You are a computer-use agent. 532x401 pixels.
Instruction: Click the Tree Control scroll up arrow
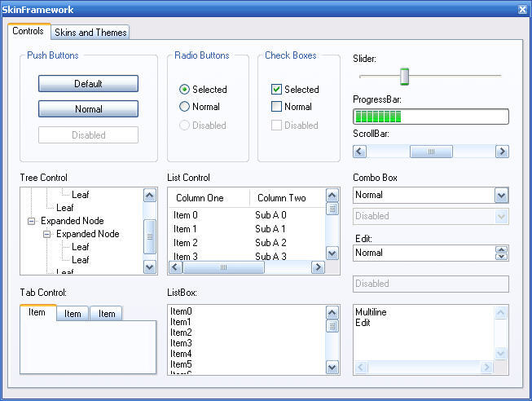click(150, 196)
